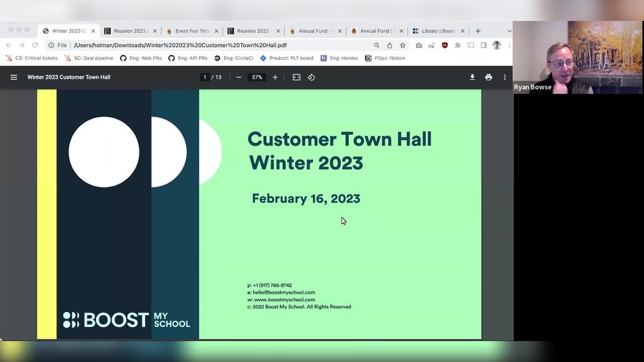644x362 pixels.
Task: Download the PDF file
Action: tap(472, 77)
